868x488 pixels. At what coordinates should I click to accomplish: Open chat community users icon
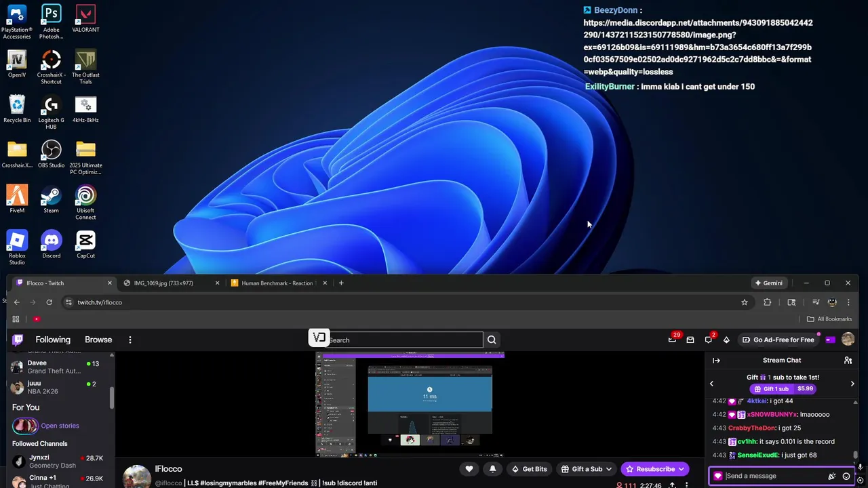tap(848, 361)
